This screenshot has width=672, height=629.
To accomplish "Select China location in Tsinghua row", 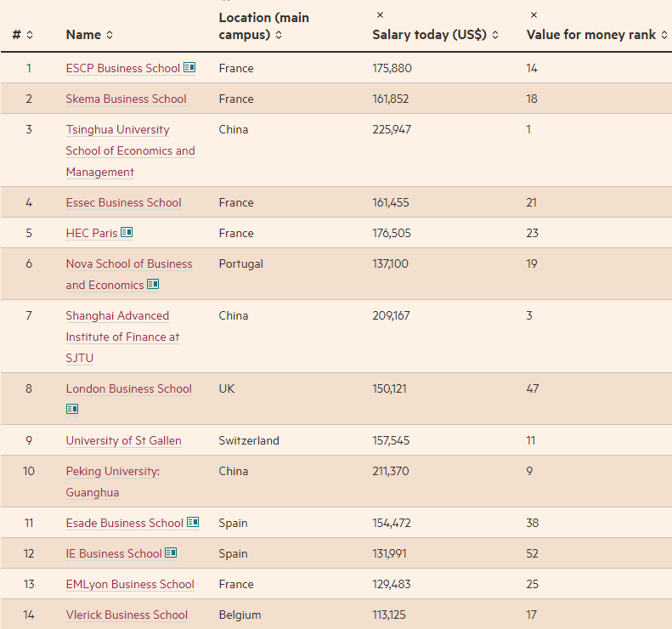I will [234, 129].
